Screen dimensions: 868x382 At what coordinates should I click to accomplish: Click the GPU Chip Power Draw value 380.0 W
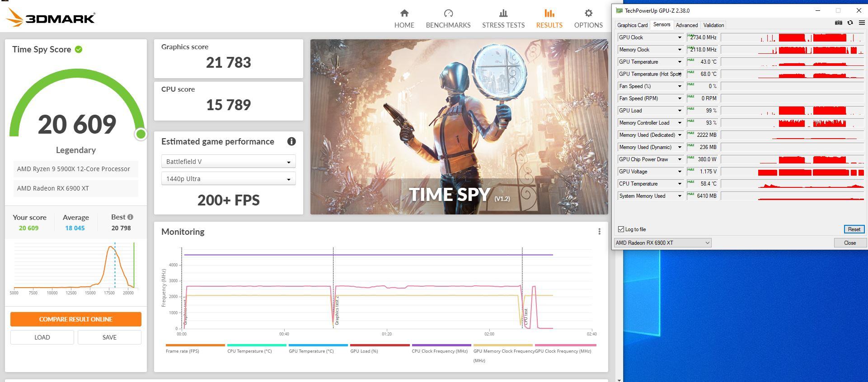(703, 159)
